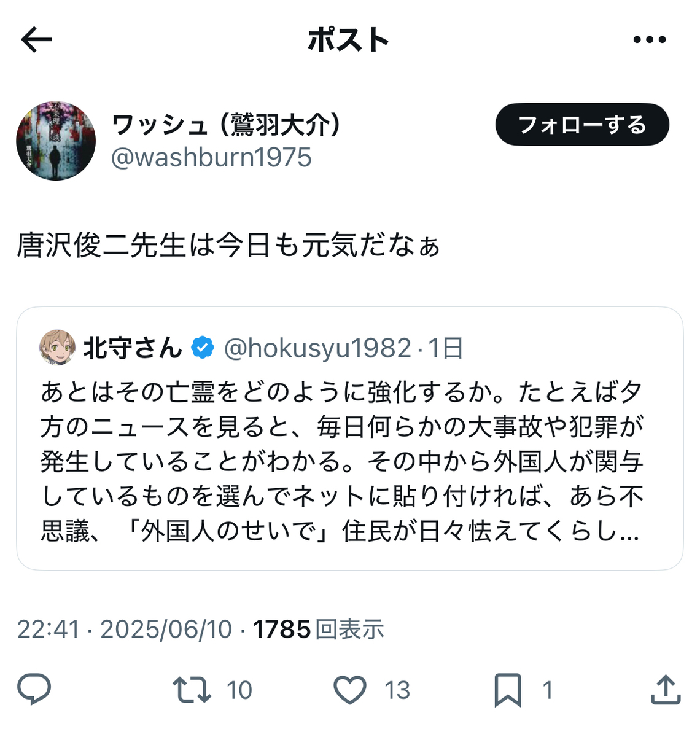Bookmark this post

pos(508,690)
